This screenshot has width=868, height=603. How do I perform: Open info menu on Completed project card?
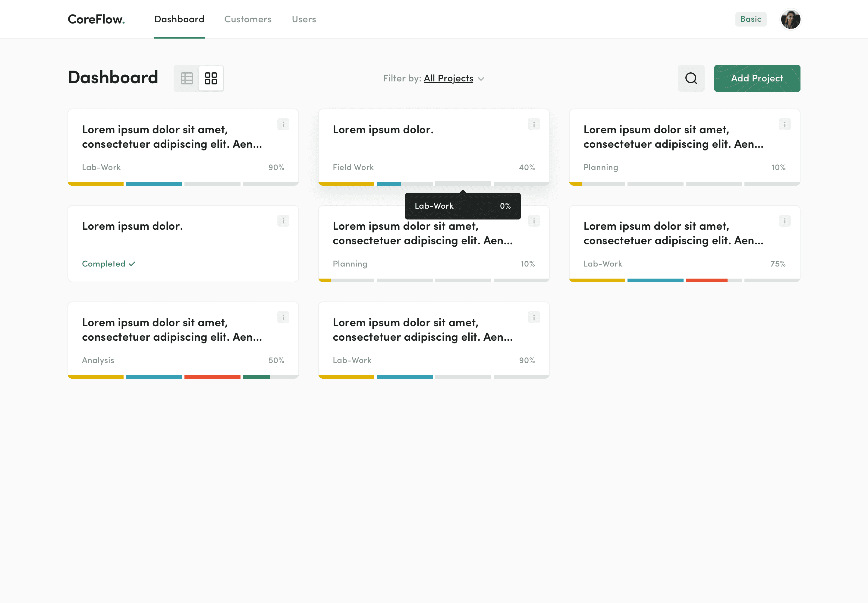283,221
